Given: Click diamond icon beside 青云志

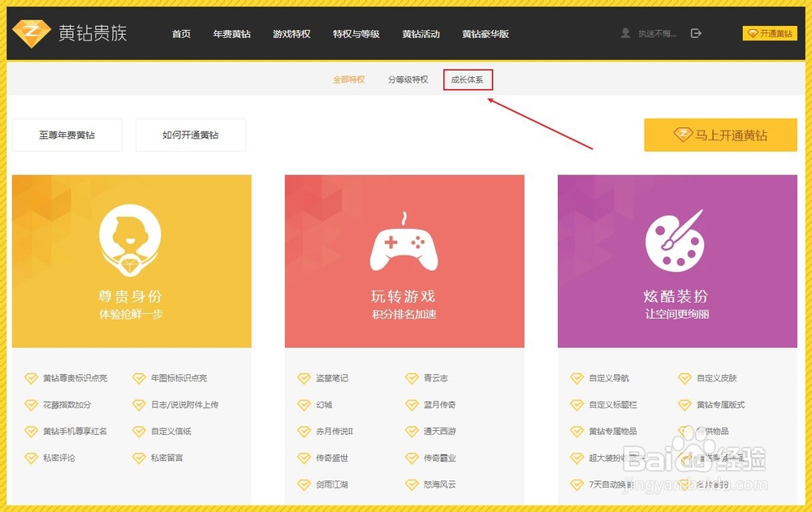Looking at the screenshot, I should click(412, 378).
